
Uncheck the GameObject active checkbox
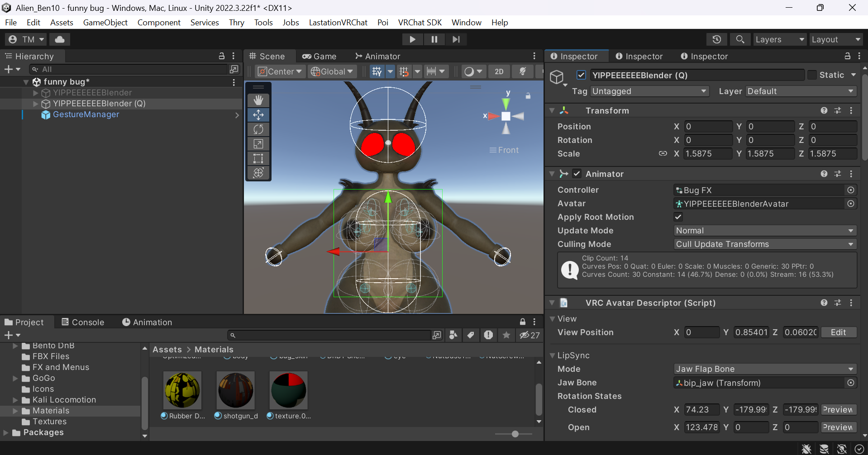coord(582,75)
